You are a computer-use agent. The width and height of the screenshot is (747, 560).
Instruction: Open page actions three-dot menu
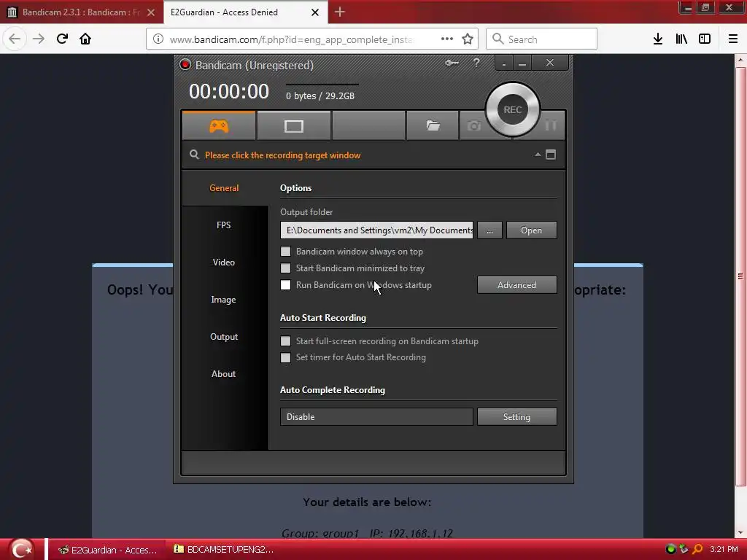pyautogui.click(x=447, y=39)
